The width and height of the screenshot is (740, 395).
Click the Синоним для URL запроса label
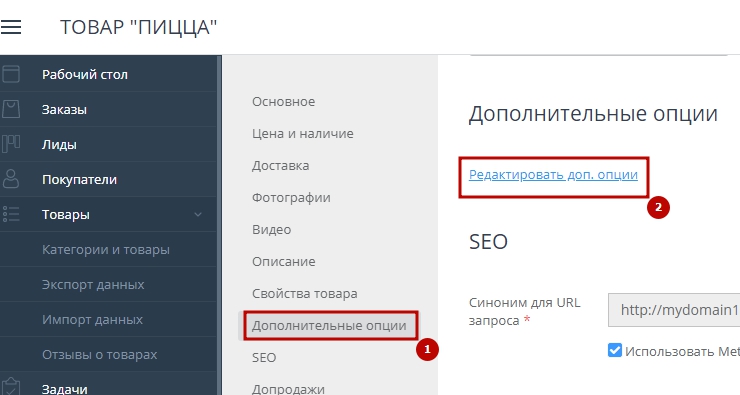tap(525, 311)
